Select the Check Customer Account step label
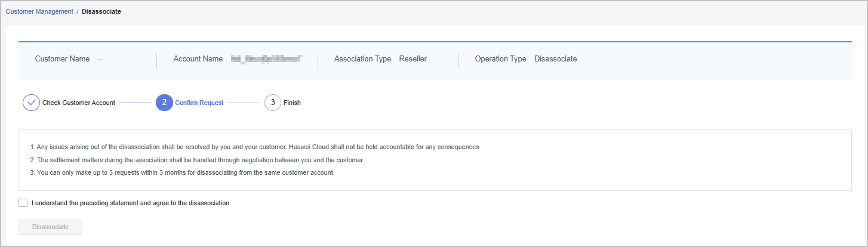Image resolution: width=868 pixels, height=247 pixels. 79,103
